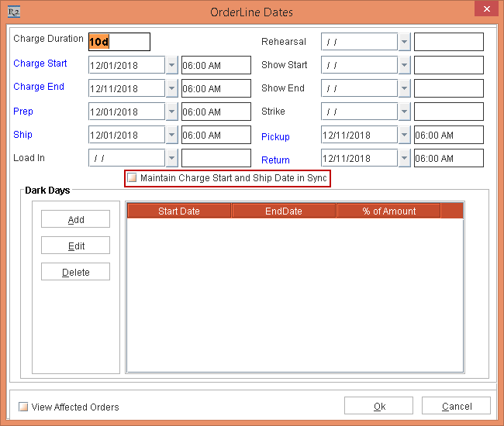Open the Charge End date dropdown

[171, 88]
